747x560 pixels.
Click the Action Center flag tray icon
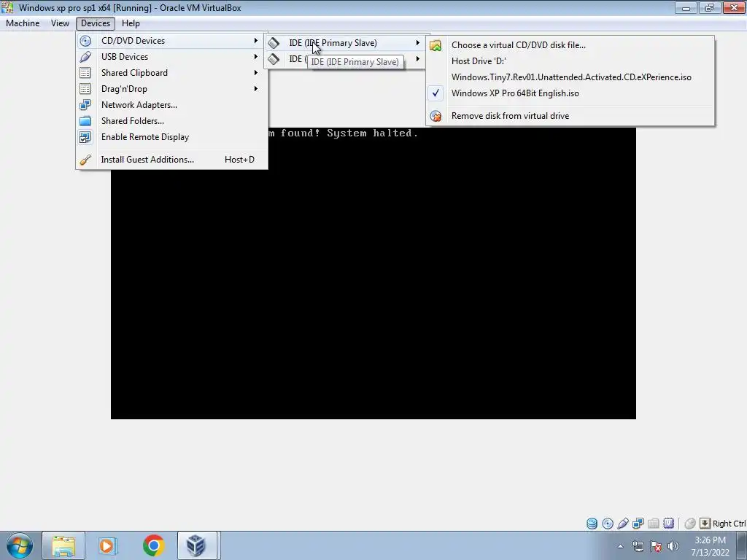tap(656, 546)
